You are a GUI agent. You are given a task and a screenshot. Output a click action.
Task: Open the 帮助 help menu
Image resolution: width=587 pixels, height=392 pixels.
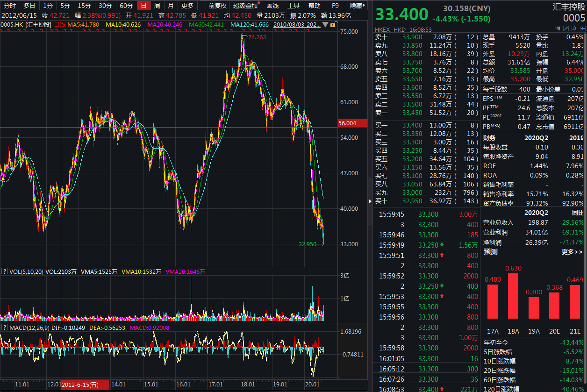coord(315,6)
